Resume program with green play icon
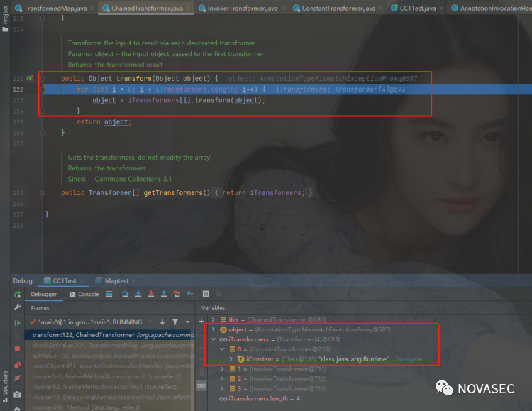 click(17, 323)
